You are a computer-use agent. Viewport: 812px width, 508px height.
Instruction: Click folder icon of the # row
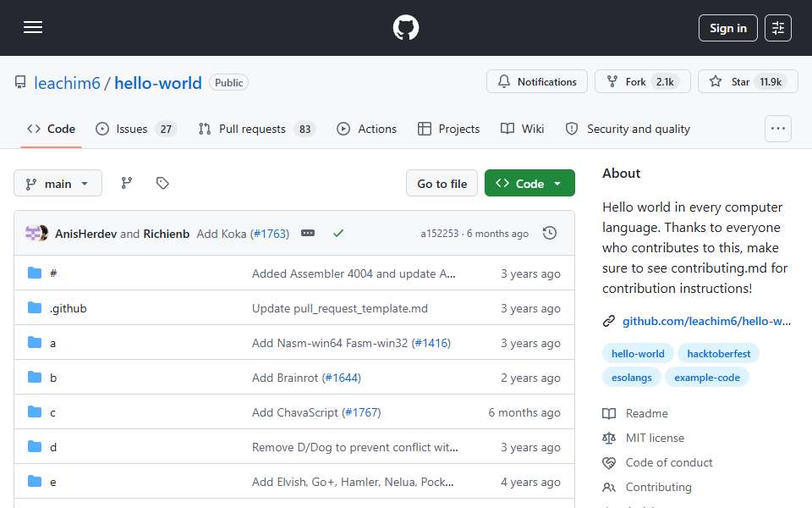35,273
